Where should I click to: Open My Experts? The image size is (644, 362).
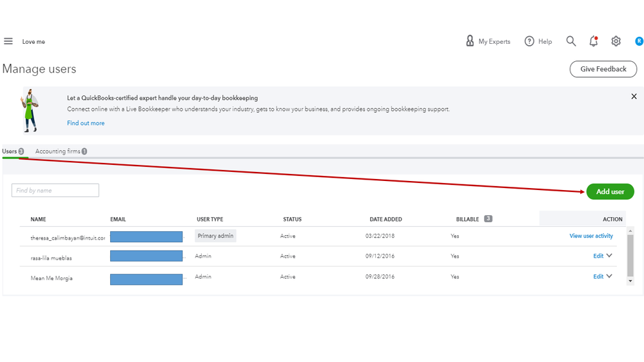[x=488, y=41]
